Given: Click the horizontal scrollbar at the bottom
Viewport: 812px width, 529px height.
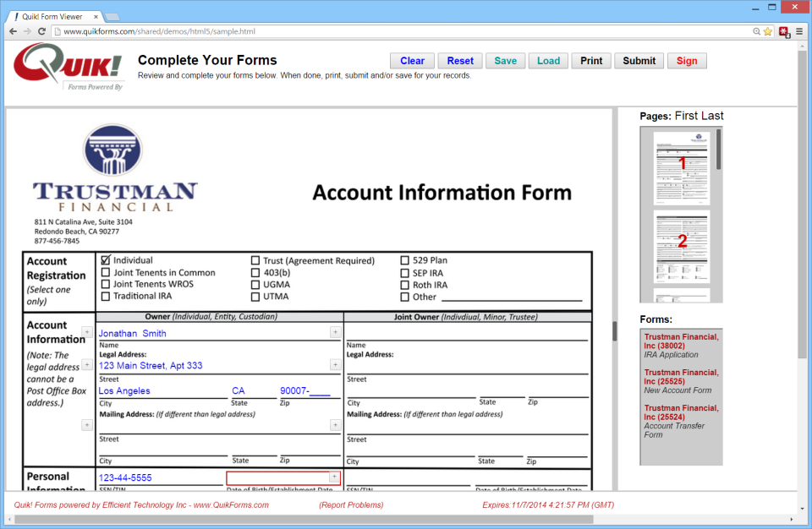Looking at the screenshot, I should point(303,519).
